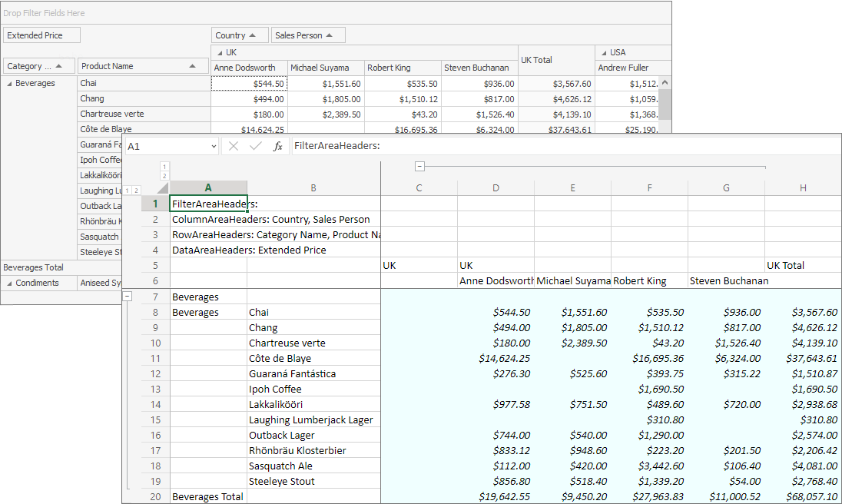Select column C header in spreadsheet

(419, 188)
